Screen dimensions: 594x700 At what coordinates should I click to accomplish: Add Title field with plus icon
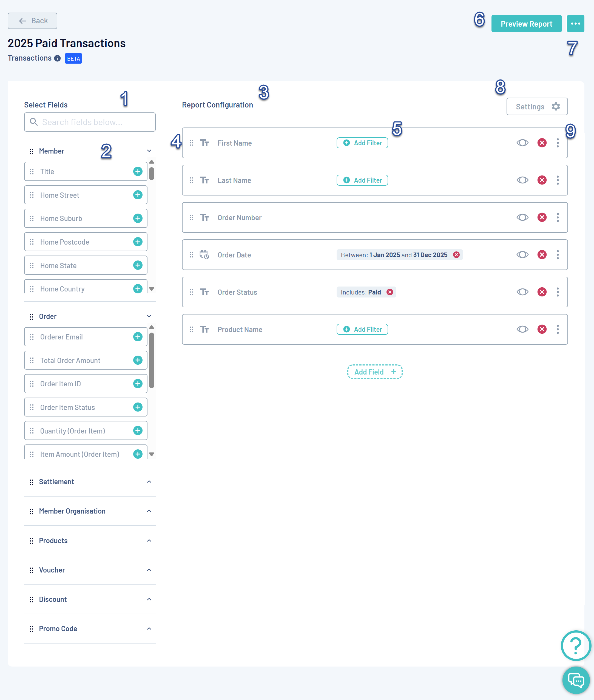point(138,171)
